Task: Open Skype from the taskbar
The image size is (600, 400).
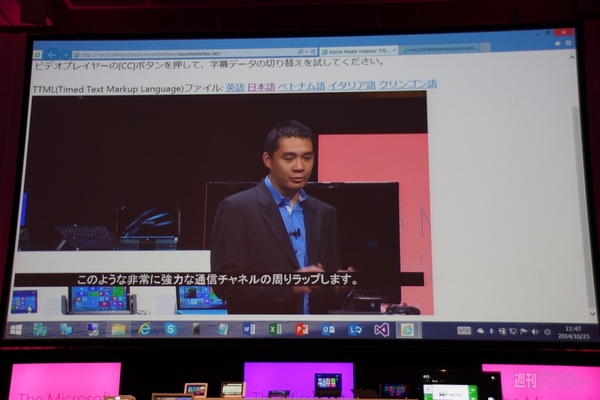Action: coord(171,329)
